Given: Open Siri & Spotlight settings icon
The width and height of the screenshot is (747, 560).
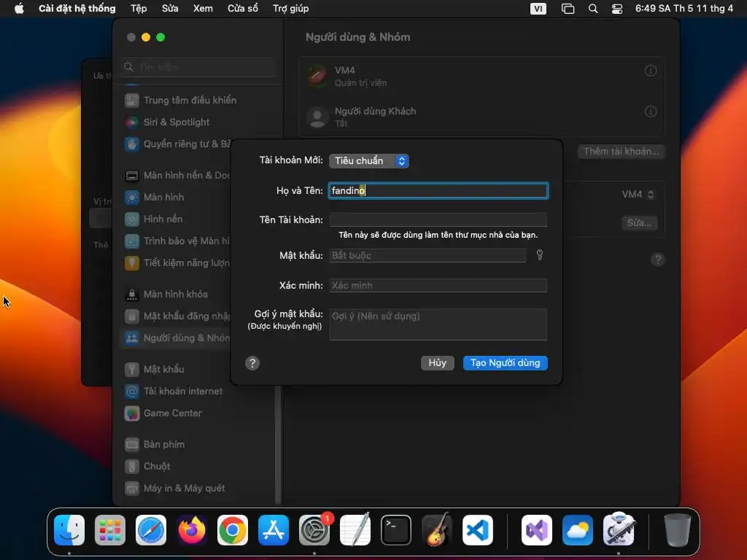Looking at the screenshot, I should [132, 122].
